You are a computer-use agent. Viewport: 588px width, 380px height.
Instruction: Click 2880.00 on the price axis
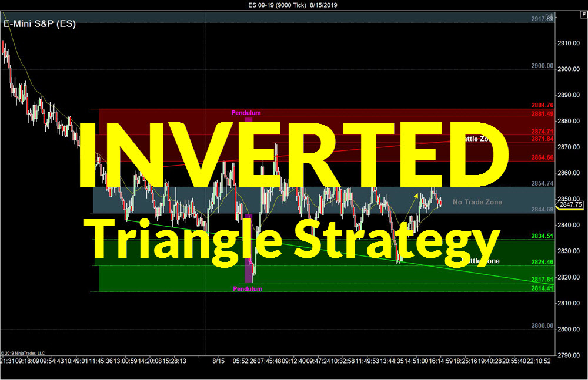pyautogui.click(x=569, y=121)
